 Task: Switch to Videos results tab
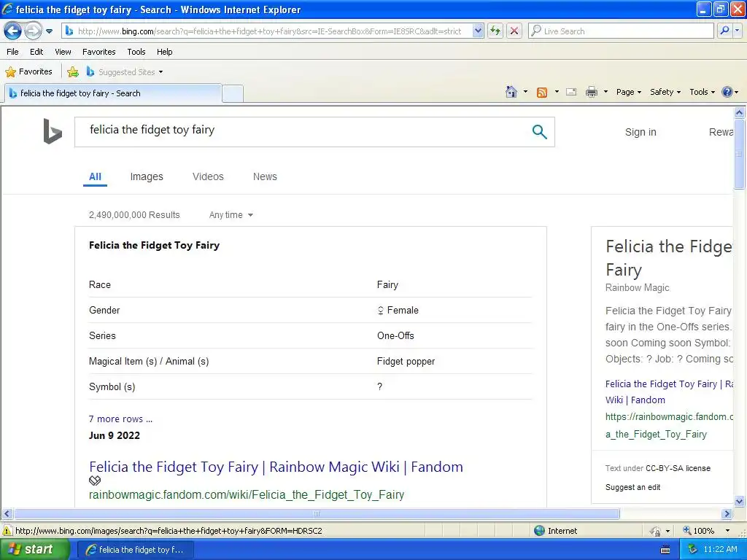click(208, 176)
